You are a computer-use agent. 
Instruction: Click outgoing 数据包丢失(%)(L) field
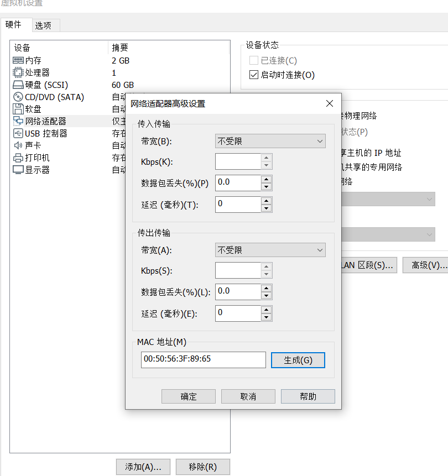(x=238, y=292)
